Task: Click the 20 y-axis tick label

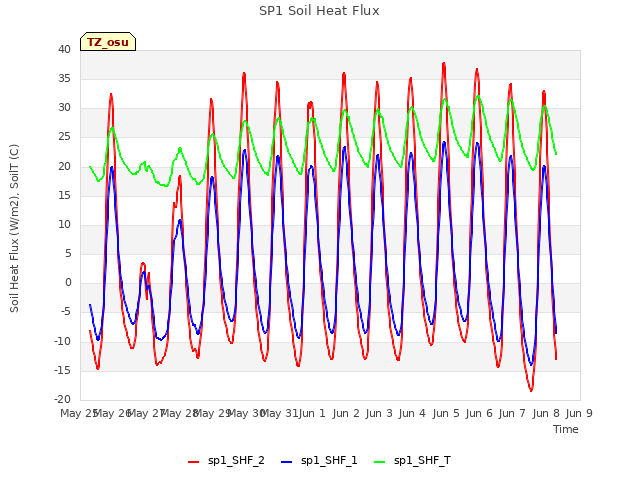Action: click(64, 166)
